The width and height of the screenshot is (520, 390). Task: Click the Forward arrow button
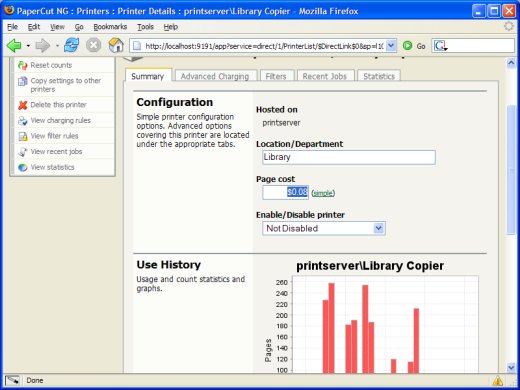42,45
